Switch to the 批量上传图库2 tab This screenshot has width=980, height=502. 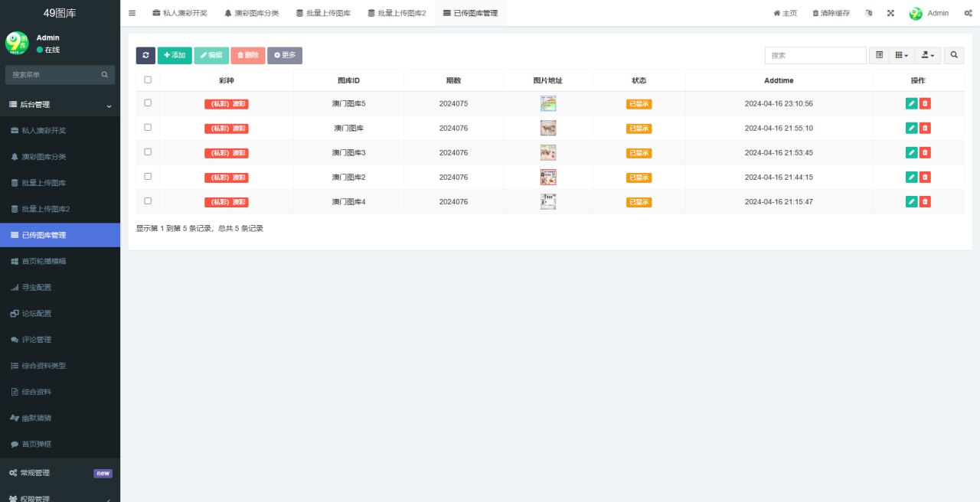397,13
